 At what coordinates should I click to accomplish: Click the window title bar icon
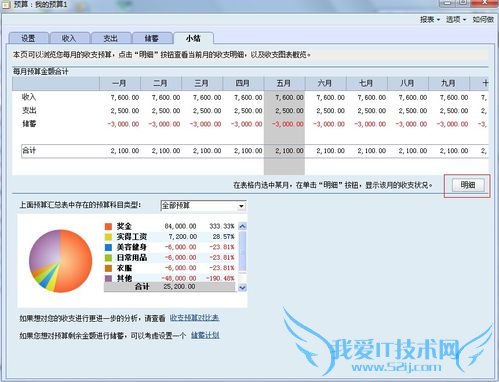[6, 5]
